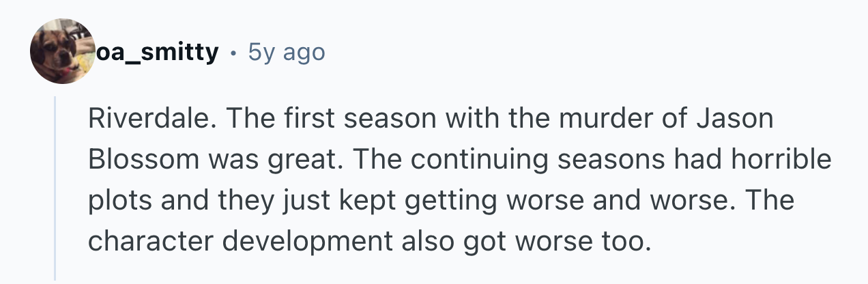Screen dimensions: 868x284
Task: Click the "5y ago" comment timestamp
Action: (x=286, y=51)
